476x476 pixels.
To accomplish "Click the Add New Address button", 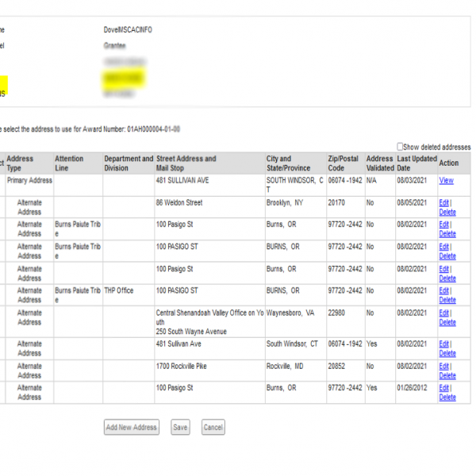I will click(x=132, y=428).
